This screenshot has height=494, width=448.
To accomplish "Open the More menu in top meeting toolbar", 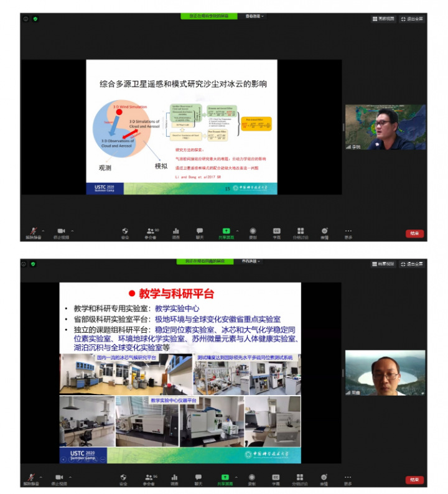I will click(348, 231).
